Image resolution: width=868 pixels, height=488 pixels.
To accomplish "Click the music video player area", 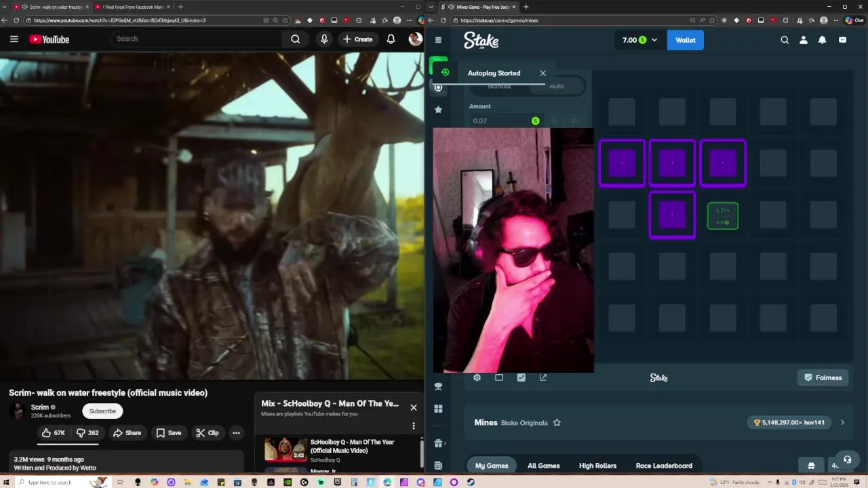I will tap(212, 217).
